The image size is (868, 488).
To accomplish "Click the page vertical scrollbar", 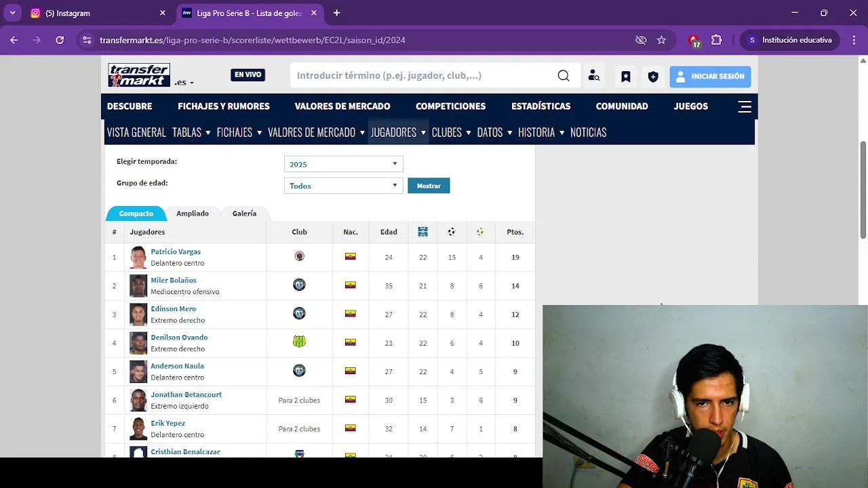I will tap(863, 190).
